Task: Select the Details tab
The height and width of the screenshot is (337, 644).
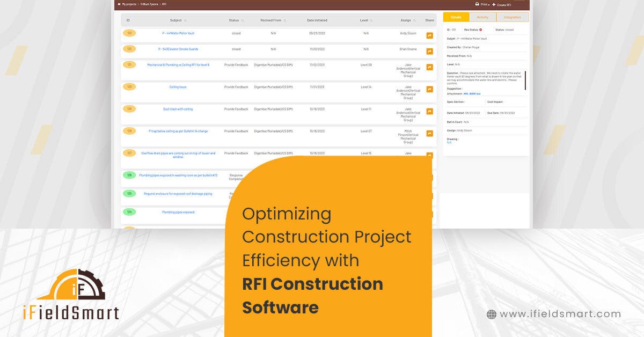Action: tap(455, 17)
